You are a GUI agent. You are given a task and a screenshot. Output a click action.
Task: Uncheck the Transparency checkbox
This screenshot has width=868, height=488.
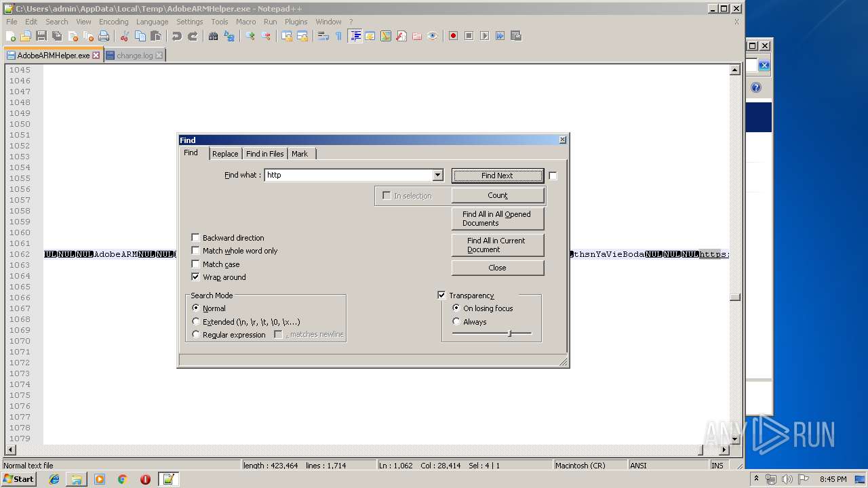click(441, 296)
